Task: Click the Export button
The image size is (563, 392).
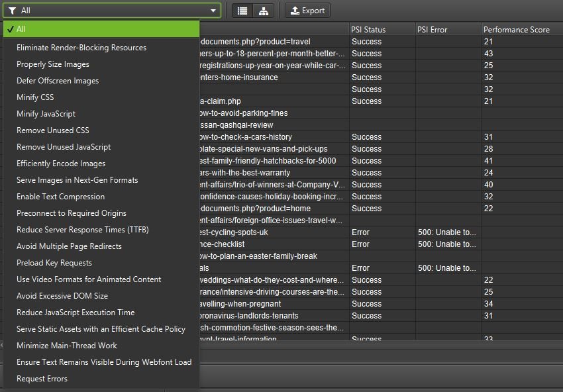Action: [307, 11]
